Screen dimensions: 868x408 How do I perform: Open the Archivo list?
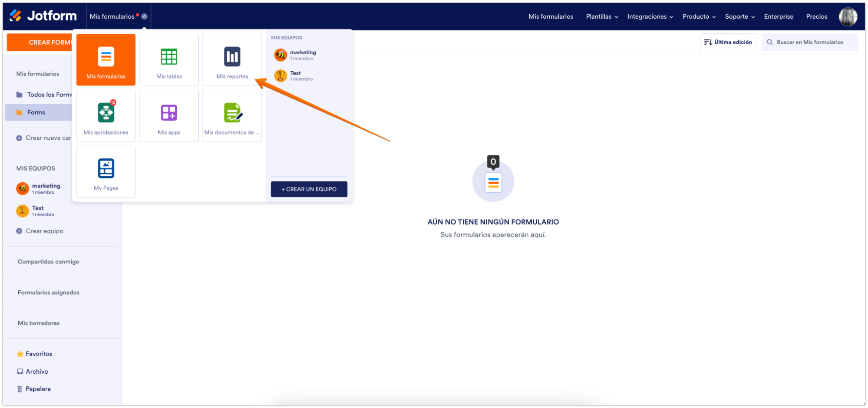point(37,372)
